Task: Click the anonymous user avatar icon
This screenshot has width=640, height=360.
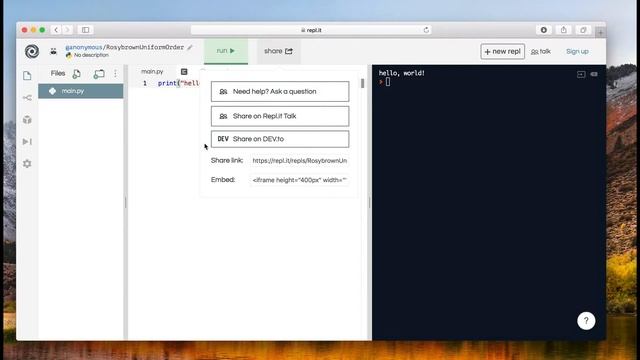Action: (x=53, y=51)
